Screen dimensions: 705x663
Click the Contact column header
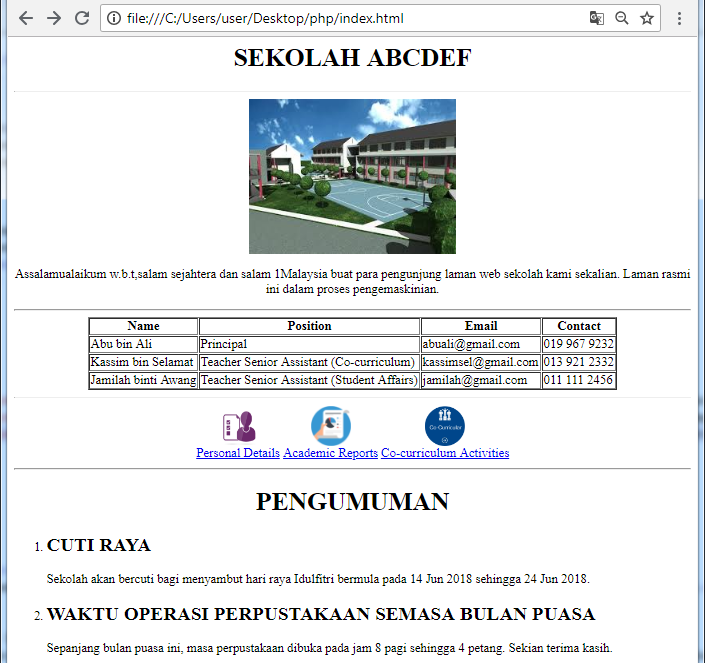(579, 326)
